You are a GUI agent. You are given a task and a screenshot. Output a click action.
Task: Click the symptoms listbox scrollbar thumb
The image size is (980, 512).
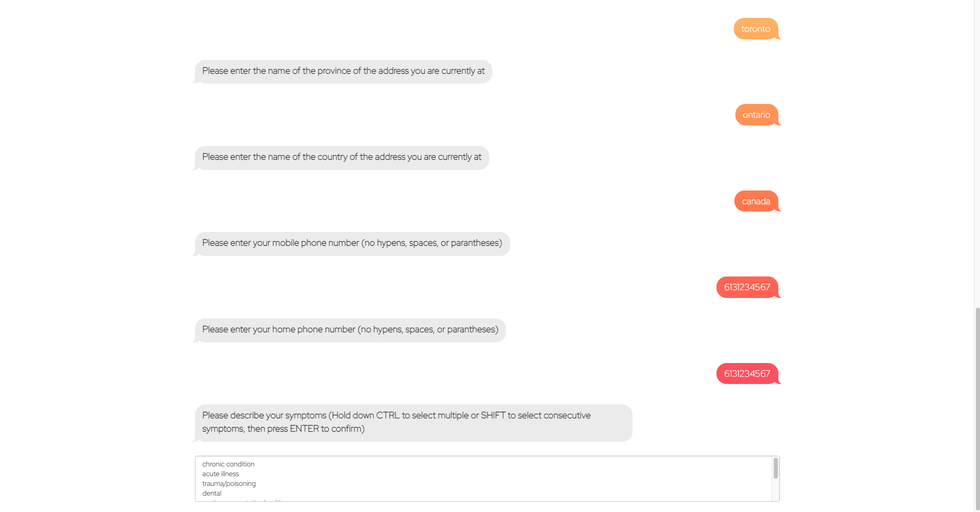tap(775, 468)
